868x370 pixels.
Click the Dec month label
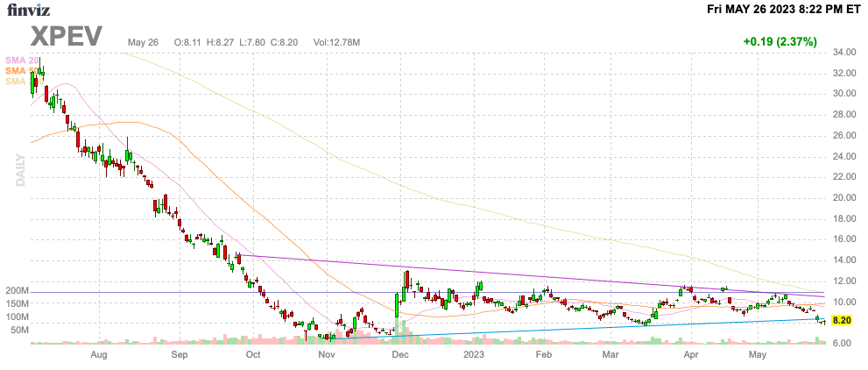(400, 354)
